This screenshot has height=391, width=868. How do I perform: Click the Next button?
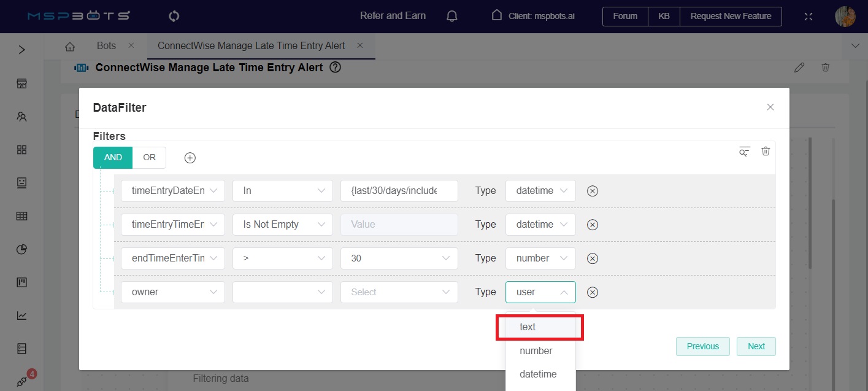[756, 346]
